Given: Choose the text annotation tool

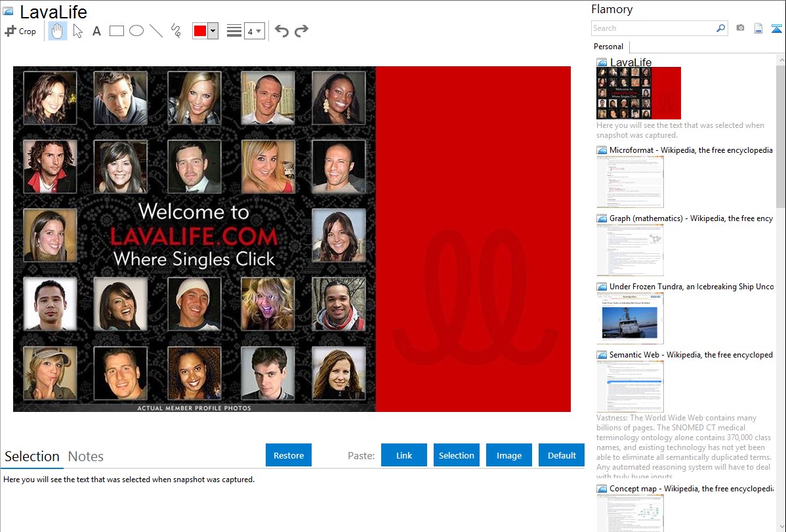Looking at the screenshot, I should click(96, 31).
